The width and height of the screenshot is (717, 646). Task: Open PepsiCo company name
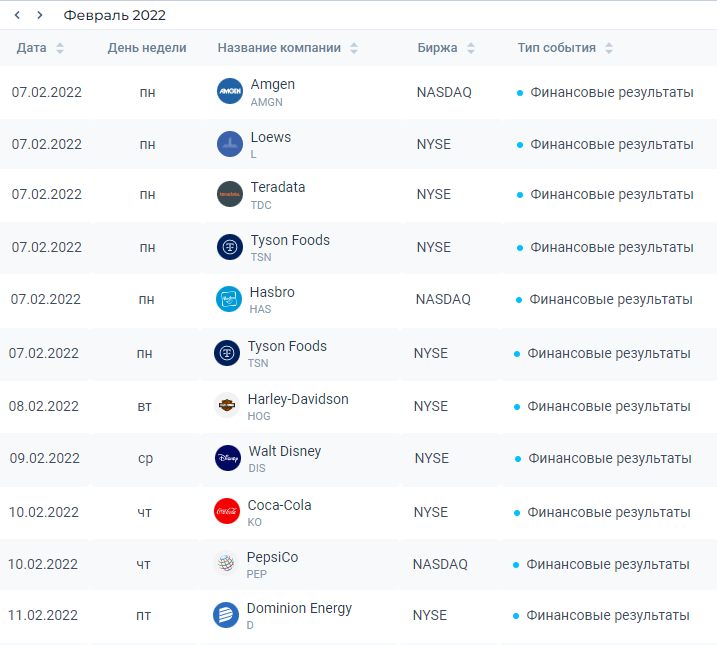(x=272, y=557)
